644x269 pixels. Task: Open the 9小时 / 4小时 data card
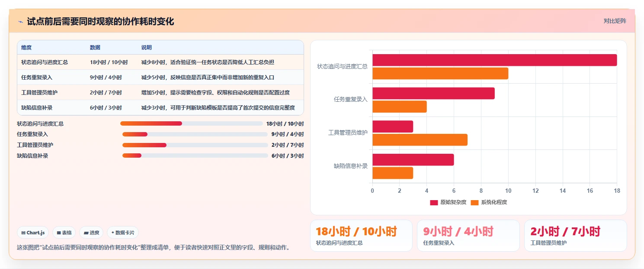tap(468, 236)
